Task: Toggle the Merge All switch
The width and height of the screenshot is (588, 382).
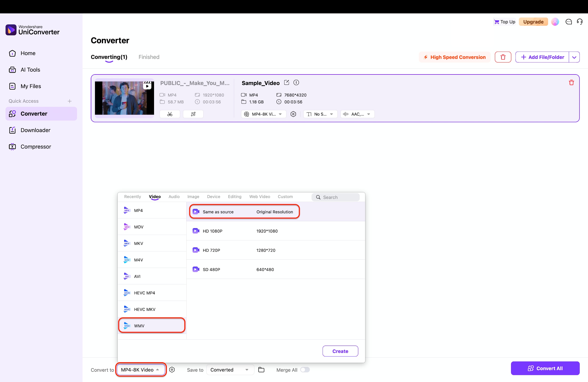Action: [305, 370]
